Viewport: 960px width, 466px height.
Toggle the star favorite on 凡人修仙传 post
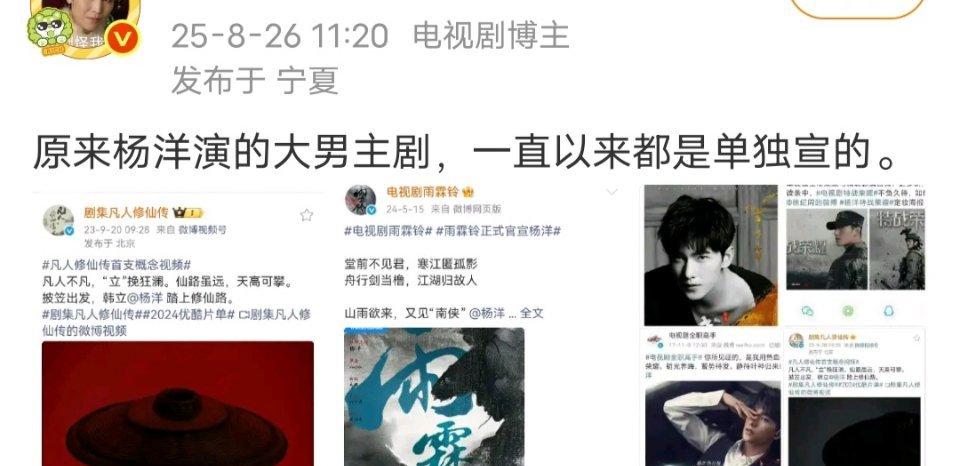(x=306, y=215)
